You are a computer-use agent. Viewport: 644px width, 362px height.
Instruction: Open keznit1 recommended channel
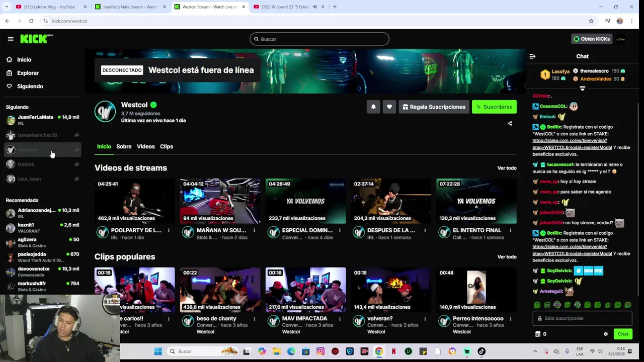tap(42, 228)
